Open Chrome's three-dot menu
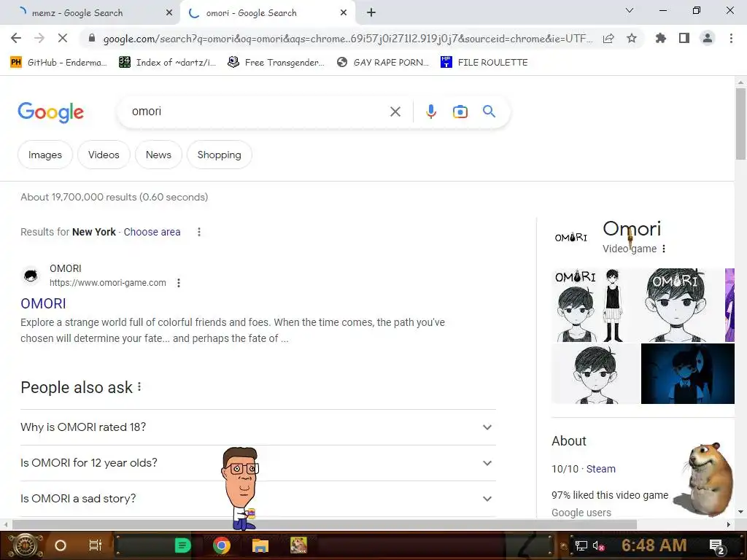Screen dimensions: 747x560 pyautogui.click(x=731, y=38)
